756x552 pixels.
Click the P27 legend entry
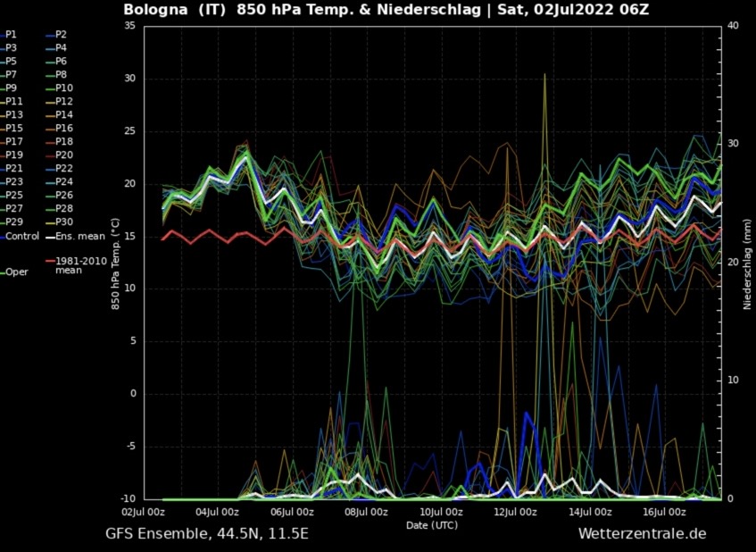(x=12, y=208)
